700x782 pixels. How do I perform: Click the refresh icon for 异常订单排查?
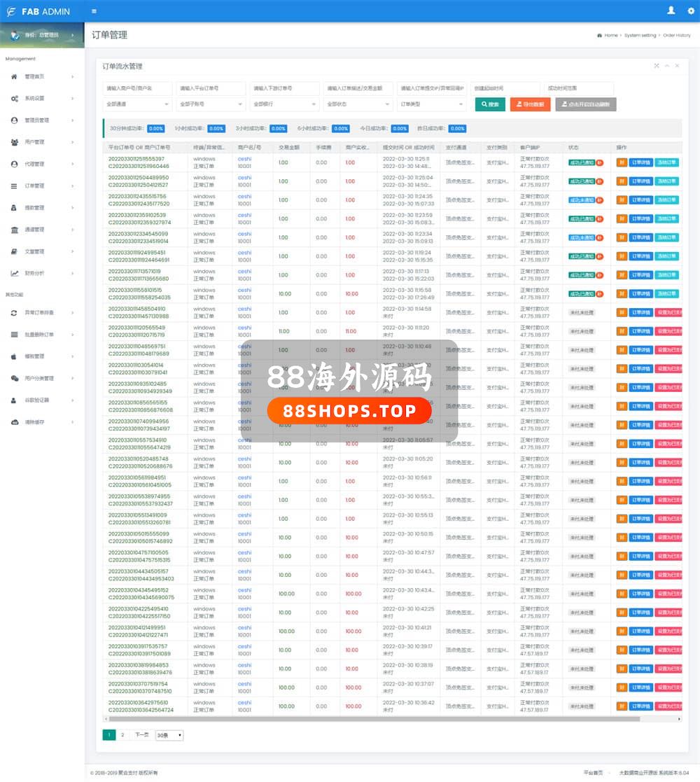coord(14,313)
